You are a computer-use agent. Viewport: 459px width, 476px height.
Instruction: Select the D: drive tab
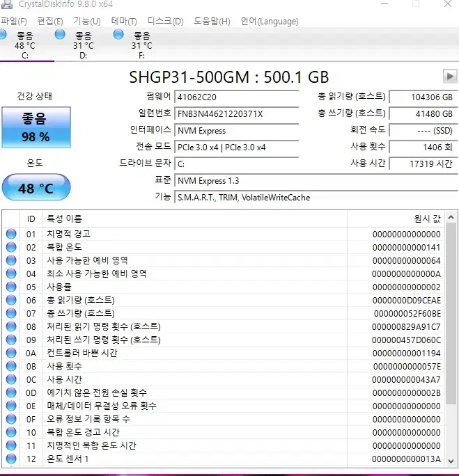pos(84,45)
